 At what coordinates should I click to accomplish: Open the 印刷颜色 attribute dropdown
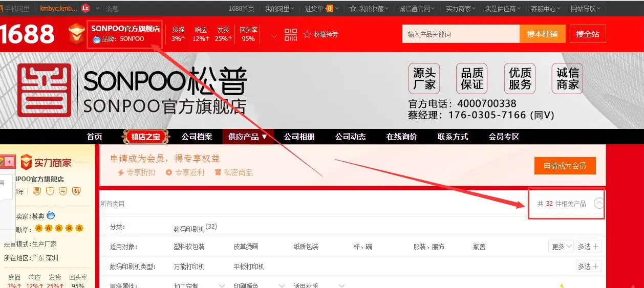[x=259, y=286]
